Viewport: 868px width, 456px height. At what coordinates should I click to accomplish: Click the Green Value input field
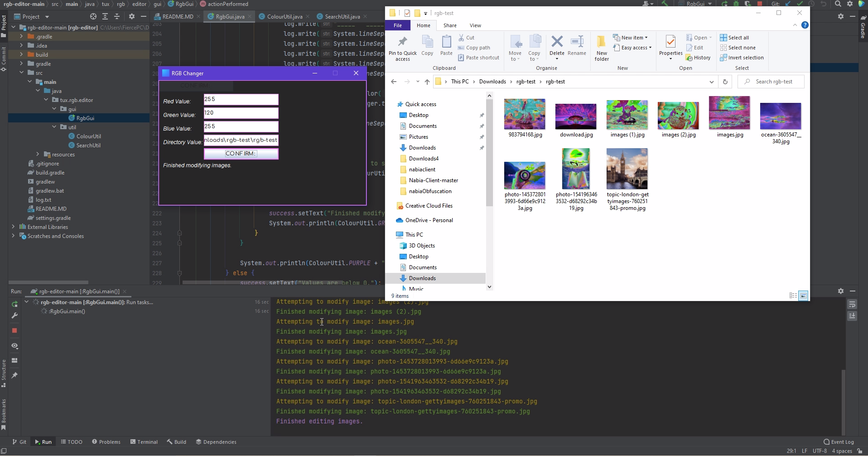241,113
